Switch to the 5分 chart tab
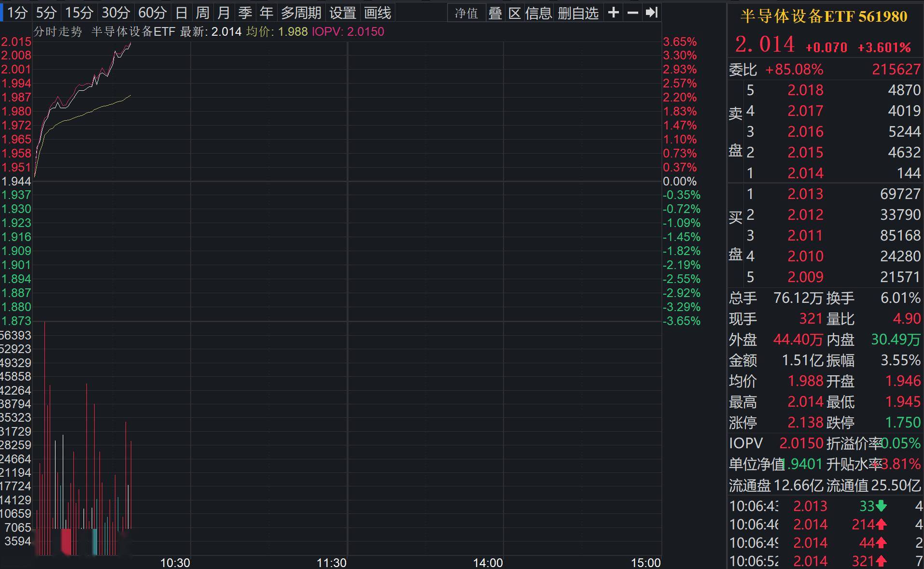This screenshot has height=569, width=924. tap(46, 13)
